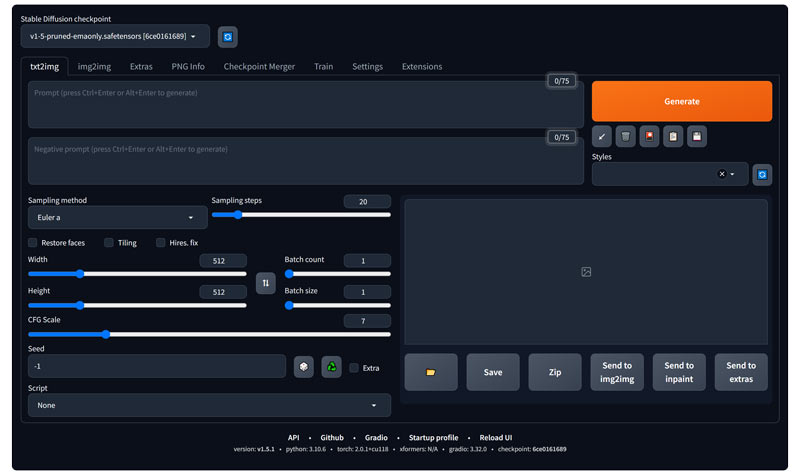Open the Startup profile link

[433, 438]
